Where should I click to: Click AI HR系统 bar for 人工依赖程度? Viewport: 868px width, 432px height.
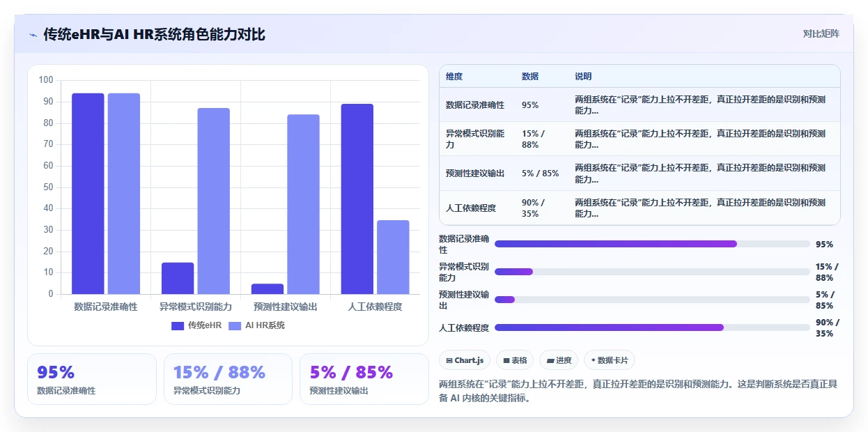(x=394, y=257)
